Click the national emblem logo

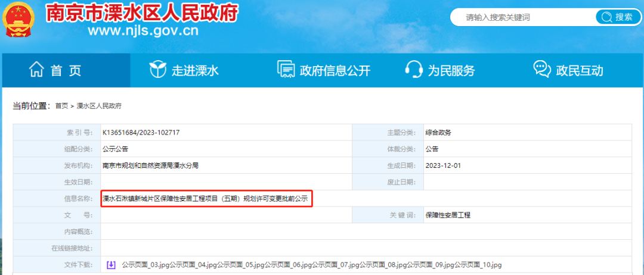tap(18, 18)
